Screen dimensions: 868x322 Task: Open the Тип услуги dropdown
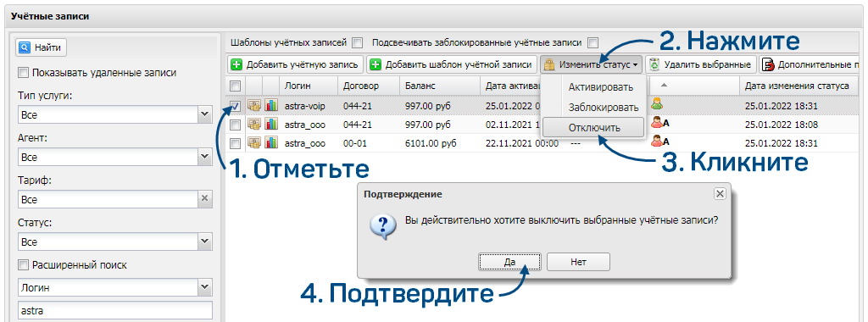tap(205, 115)
